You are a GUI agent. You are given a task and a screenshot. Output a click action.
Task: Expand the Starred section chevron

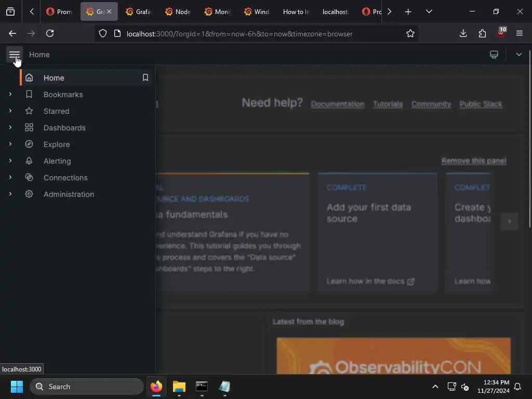click(10, 111)
